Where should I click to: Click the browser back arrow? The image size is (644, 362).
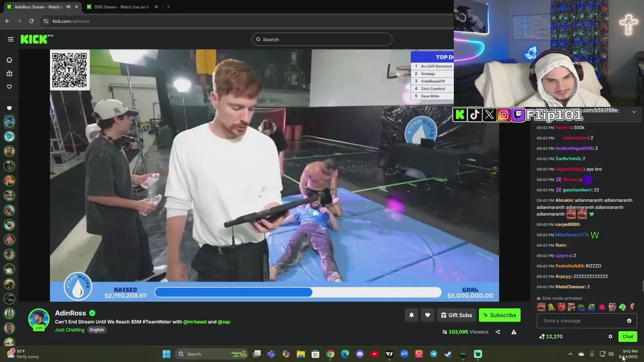[x=7, y=21]
